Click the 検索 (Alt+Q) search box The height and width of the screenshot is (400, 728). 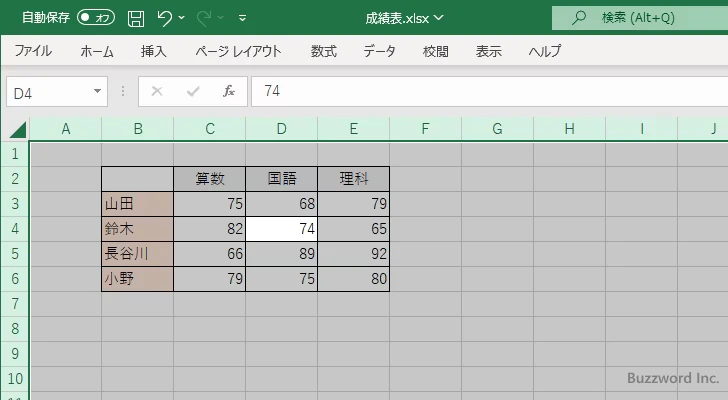[x=640, y=18]
